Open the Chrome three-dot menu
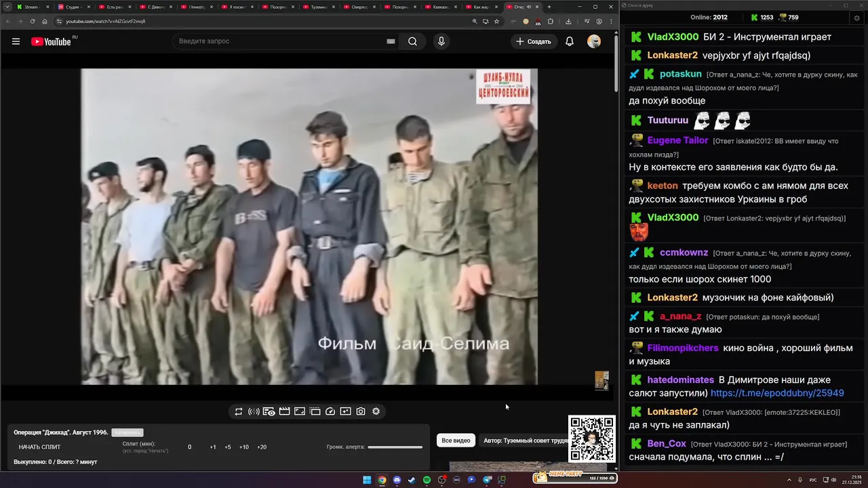This screenshot has width=868, height=488. click(611, 21)
